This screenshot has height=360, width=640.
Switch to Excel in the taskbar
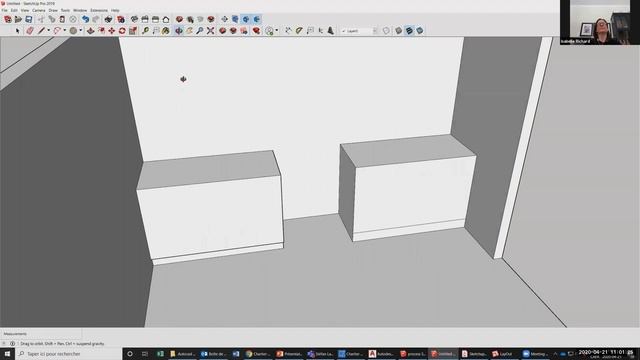(x=160, y=354)
